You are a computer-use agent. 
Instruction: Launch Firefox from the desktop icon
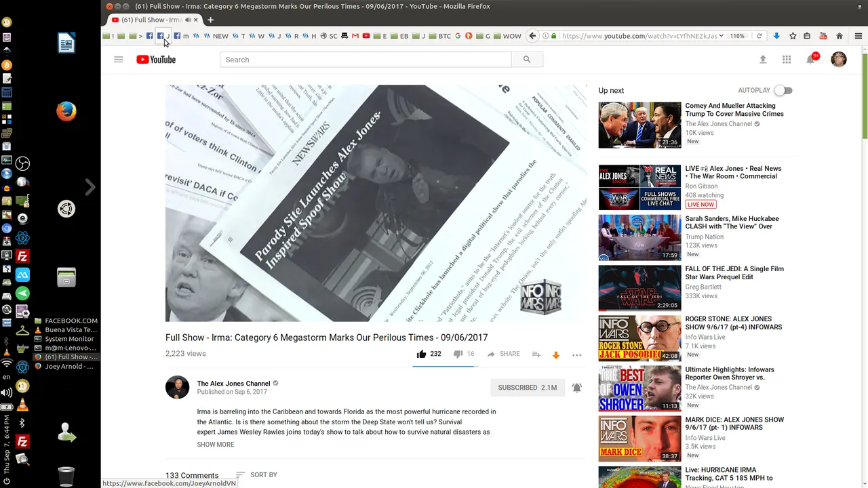pyautogui.click(x=66, y=111)
